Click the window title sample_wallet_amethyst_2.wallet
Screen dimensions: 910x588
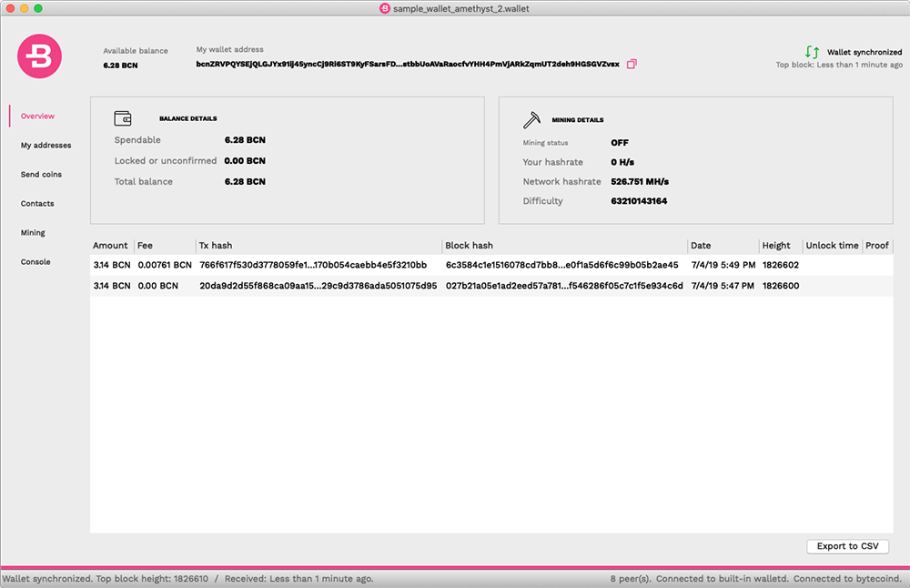pyautogui.click(x=460, y=9)
